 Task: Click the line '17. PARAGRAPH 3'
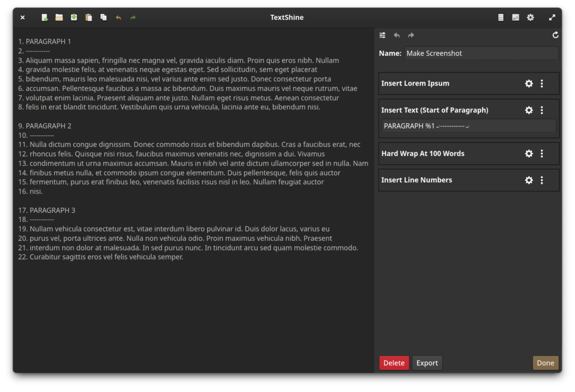pyautogui.click(x=47, y=210)
